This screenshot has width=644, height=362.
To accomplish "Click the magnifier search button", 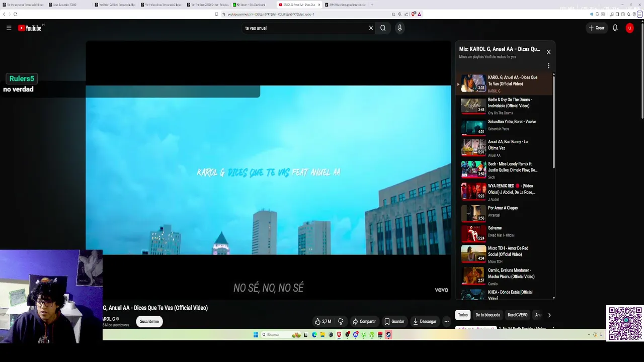I will pos(383,28).
